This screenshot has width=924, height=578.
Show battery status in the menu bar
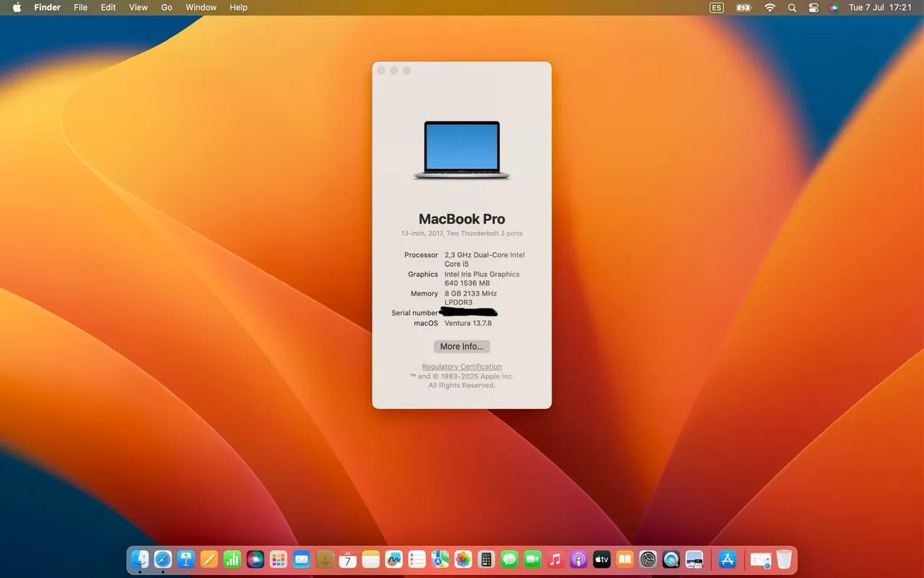[744, 7]
